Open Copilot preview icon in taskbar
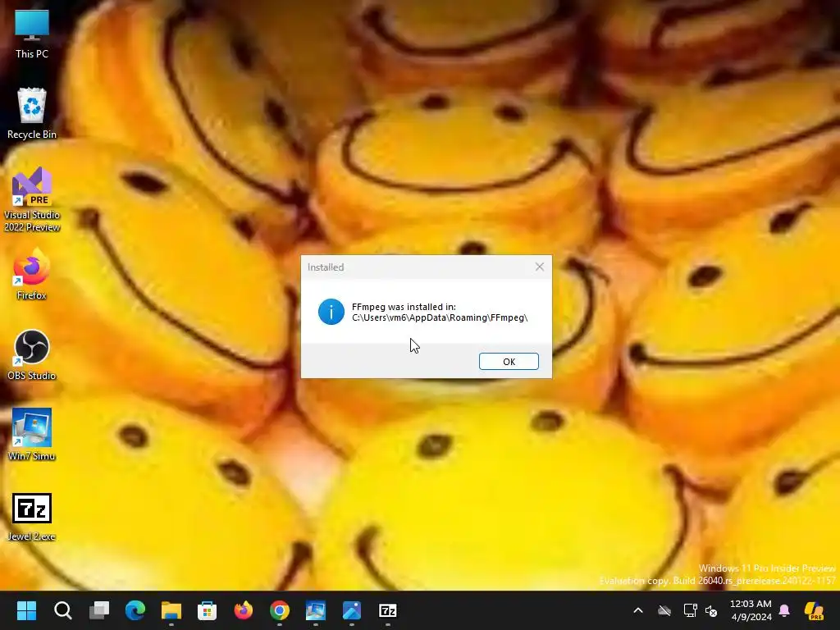The image size is (840, 630). tap(815, 610)
